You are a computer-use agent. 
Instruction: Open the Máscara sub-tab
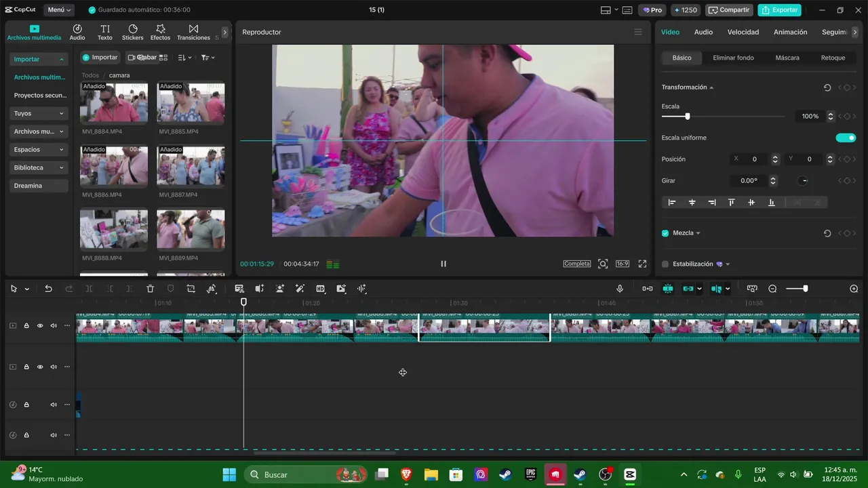pyautogui.click(x=787, y=58)
